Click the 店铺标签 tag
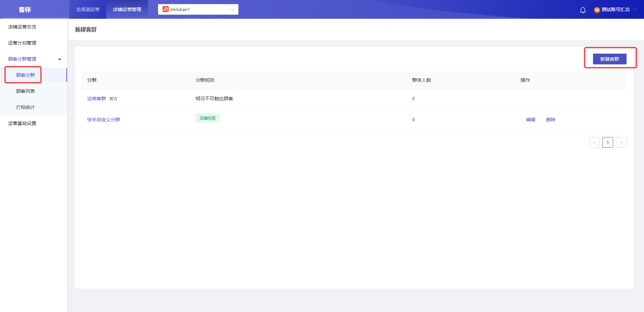The image size is (644, 312). point(208,118)
